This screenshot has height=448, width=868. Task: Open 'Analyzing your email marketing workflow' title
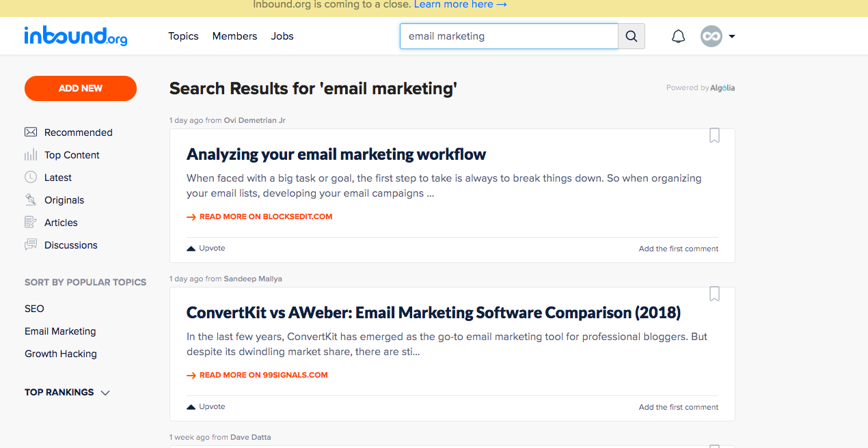click(336, 154)
